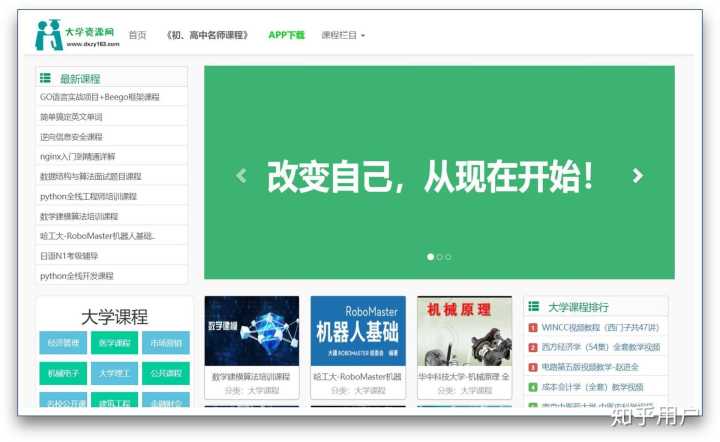Viewport: 720px width, 442px height.
Task: Click the 最新课程 panel heading
Action: [80, 78]
